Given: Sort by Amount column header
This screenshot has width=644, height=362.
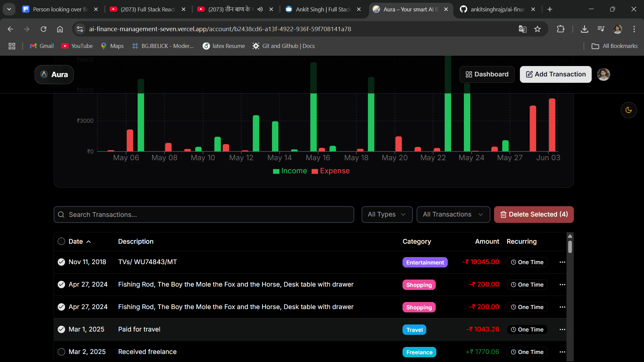Looking at the screenshot, I should (487, 241).
